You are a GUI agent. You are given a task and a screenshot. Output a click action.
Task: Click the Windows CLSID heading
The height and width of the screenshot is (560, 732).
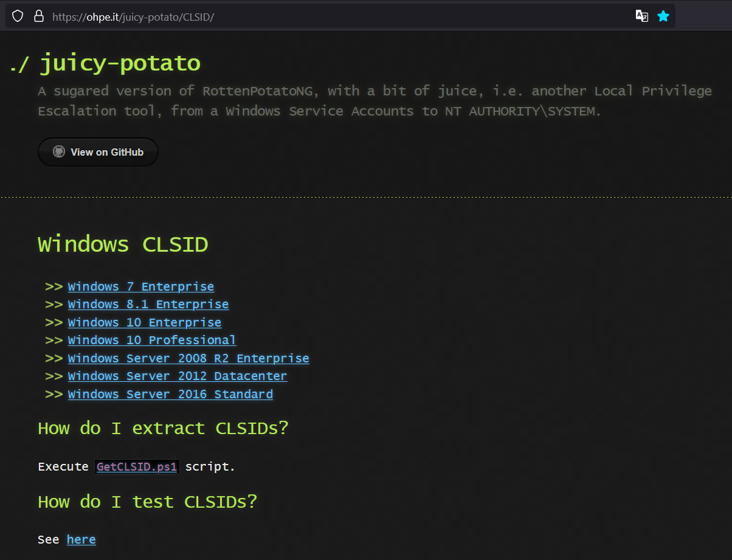(123, 244)
